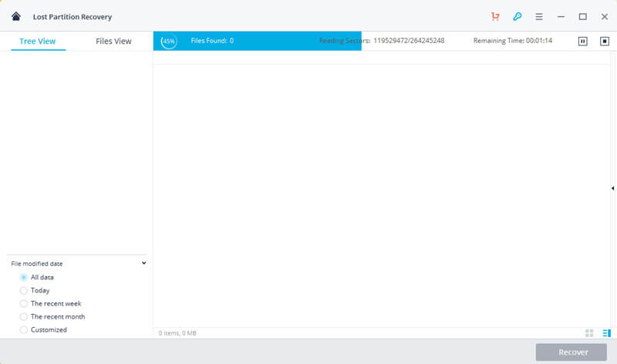
Task: Switch to details list view
Action: 606,333
